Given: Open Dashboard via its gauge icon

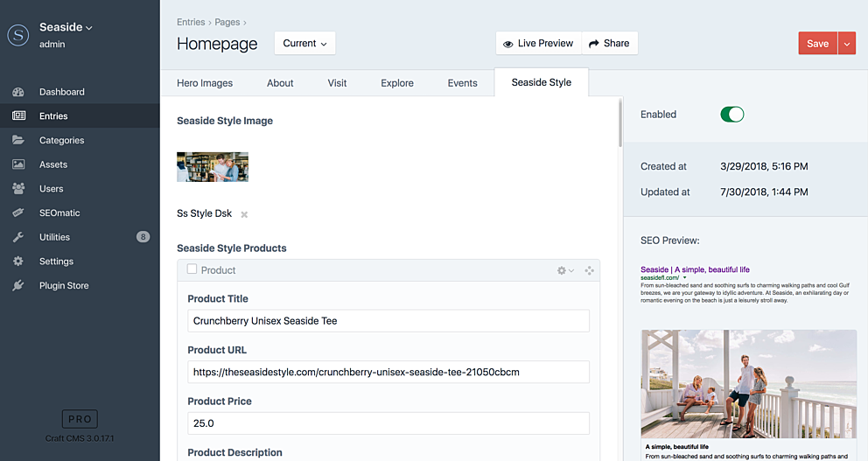Looking at the screenshot, I should coord(18,92).
